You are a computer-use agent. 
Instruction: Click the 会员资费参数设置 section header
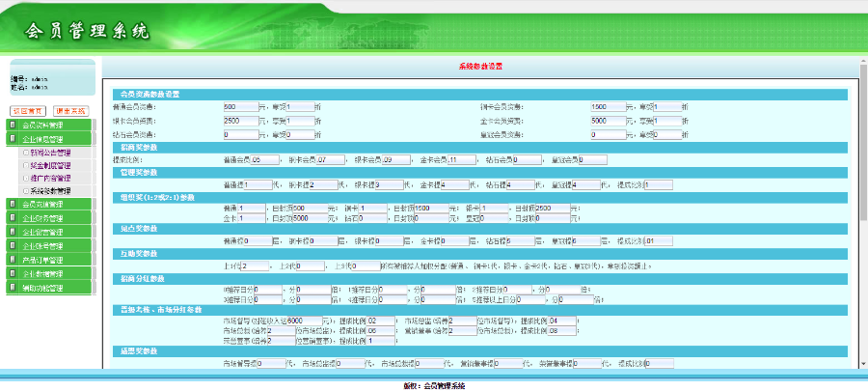[x=479, y=95]
